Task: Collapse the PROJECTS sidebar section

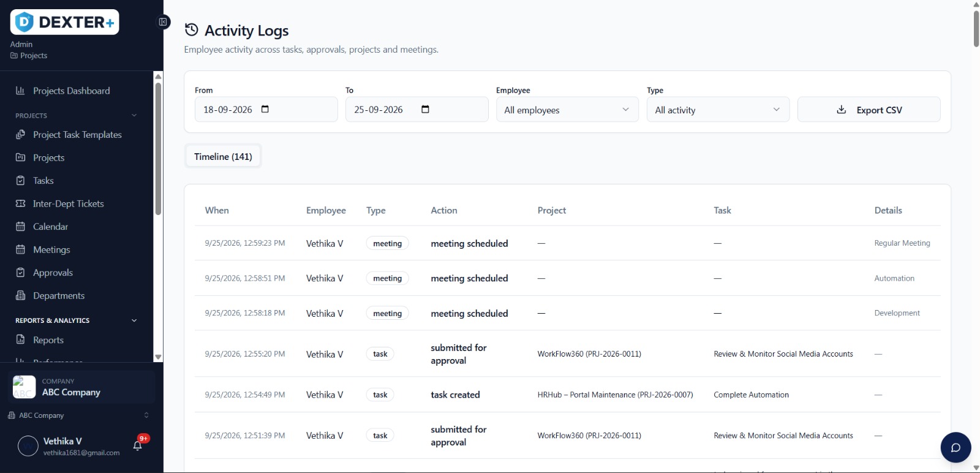Action: pyautogui.click(x=134, y=115)
